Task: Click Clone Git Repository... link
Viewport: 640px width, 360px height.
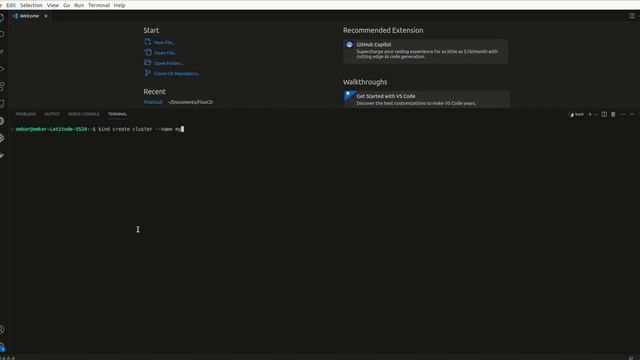Action: coord(178,73)
